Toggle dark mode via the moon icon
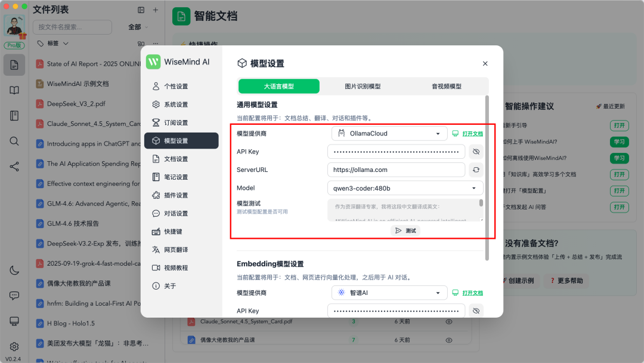The width and height of the screenshot is (644, 363). point(14,270)
